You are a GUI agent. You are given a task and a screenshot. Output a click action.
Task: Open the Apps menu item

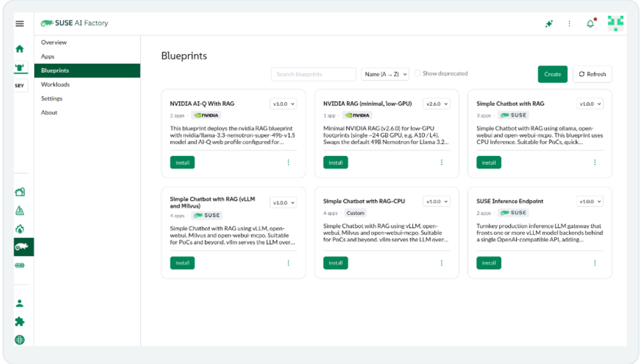click(87, 56)
